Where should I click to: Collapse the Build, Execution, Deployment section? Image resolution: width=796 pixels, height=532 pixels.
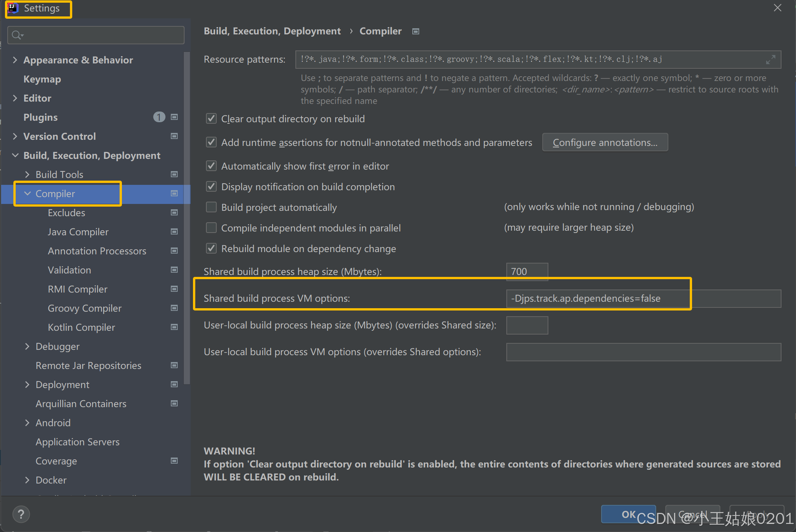tap(15, 155)
